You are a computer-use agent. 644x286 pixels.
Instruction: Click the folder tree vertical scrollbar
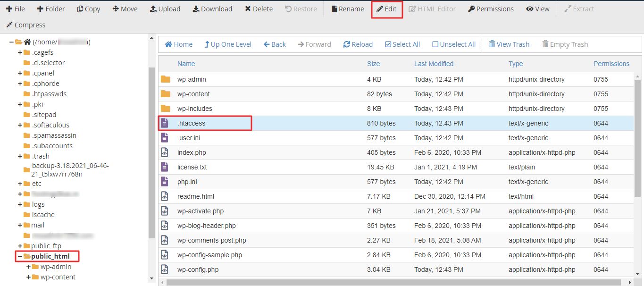[x=151, y=153]
